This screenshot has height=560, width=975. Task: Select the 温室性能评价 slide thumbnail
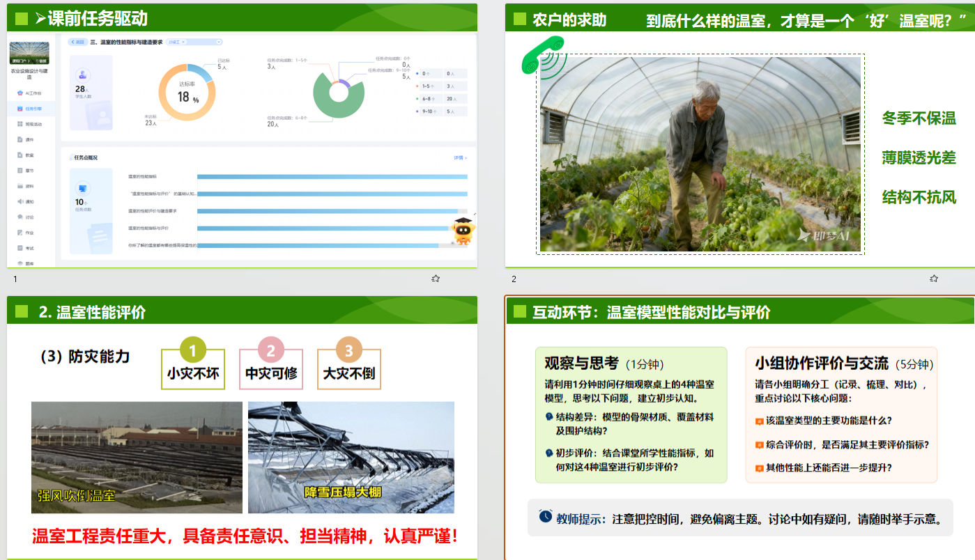pos(242,428)
